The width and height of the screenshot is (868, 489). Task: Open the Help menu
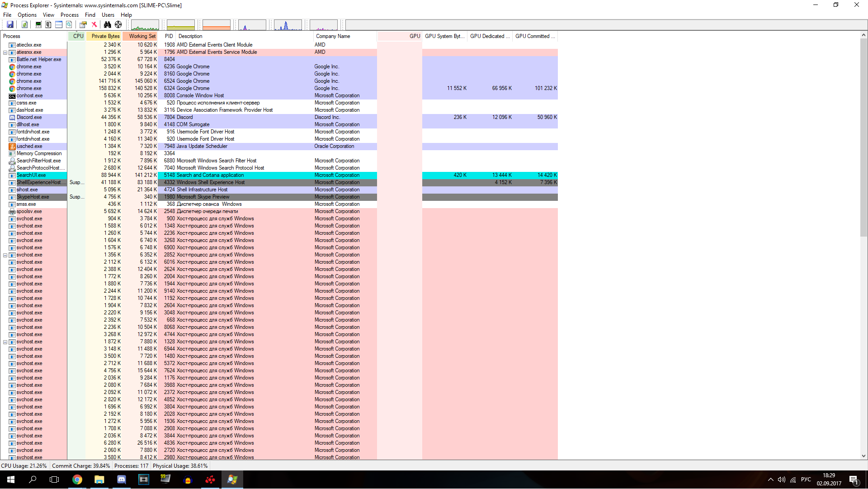coord(126,15)
